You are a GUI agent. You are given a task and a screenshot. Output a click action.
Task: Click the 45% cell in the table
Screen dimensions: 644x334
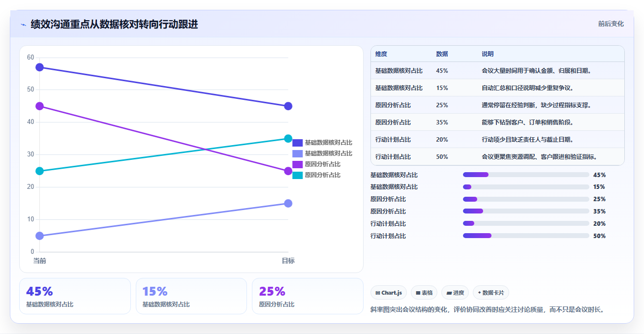(x=442, y=71)
